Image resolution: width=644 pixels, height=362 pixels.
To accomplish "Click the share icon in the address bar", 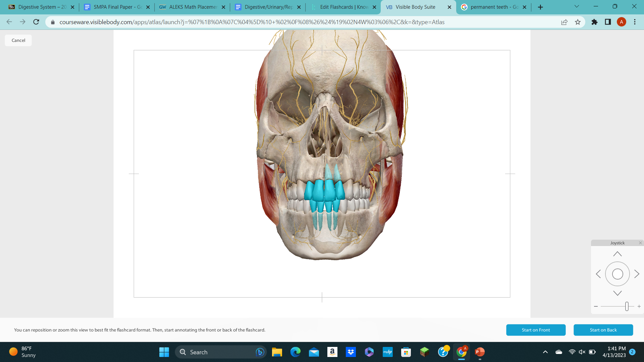I will (x=564, y=22).
